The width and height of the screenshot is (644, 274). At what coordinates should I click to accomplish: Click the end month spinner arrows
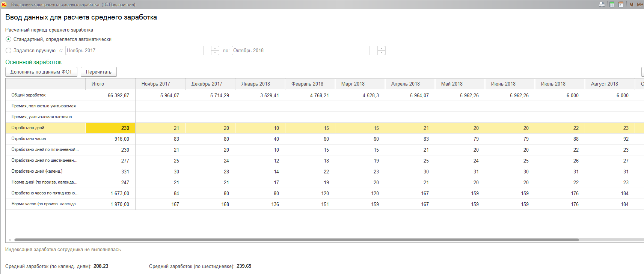(382, 51)
